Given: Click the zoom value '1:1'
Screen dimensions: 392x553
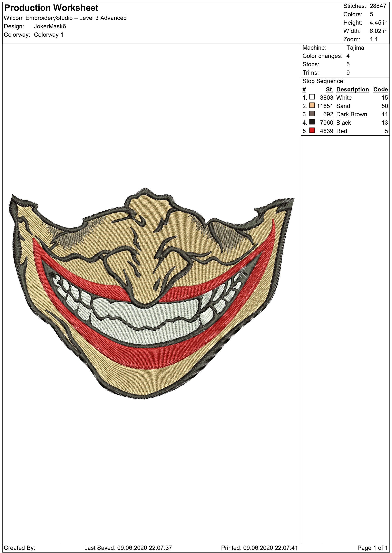Looking at the screenshot, I should (374, 39).
